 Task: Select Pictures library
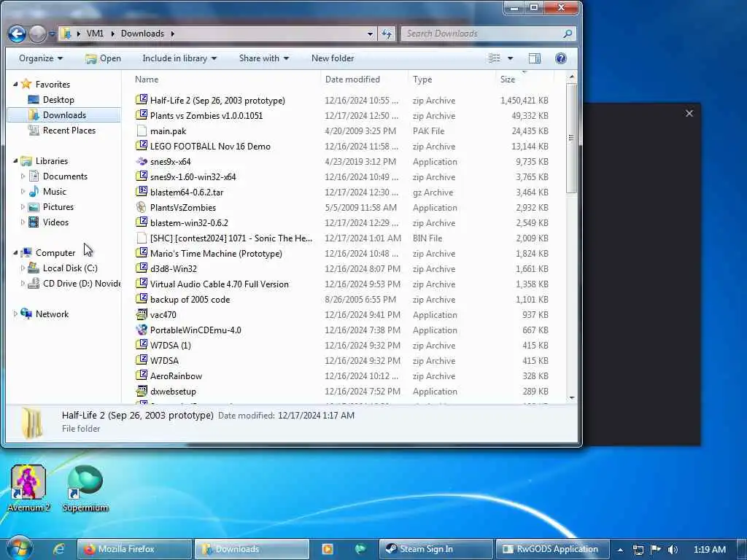pyautogui.click(x=58, y=206)
